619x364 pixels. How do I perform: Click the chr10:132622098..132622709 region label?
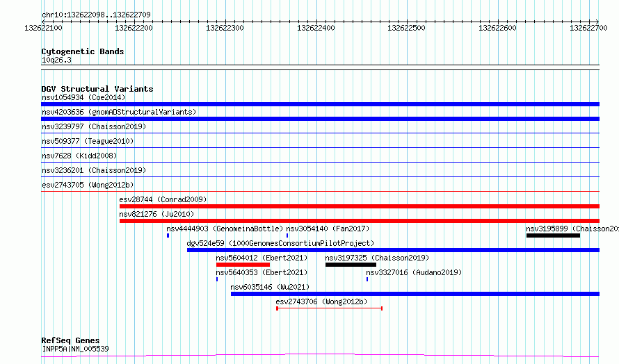point(96,15)
